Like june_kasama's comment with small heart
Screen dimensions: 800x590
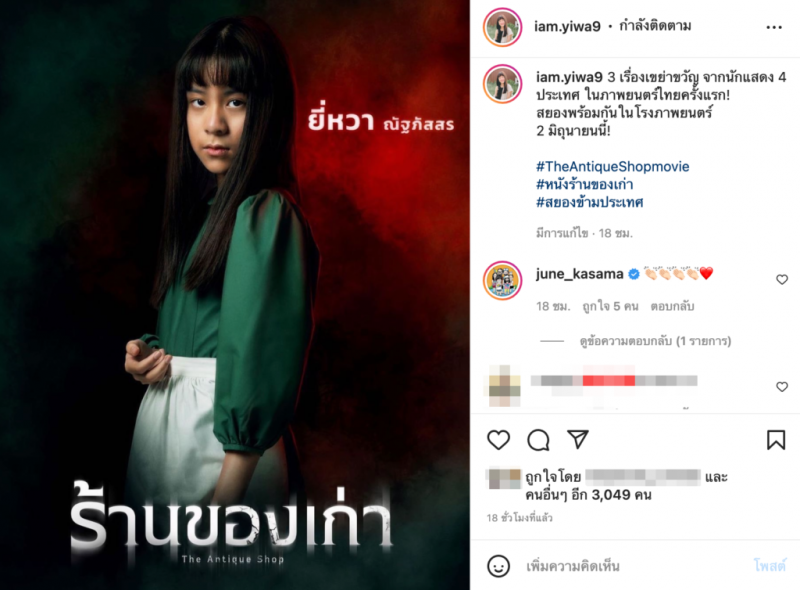click(782, 280)
